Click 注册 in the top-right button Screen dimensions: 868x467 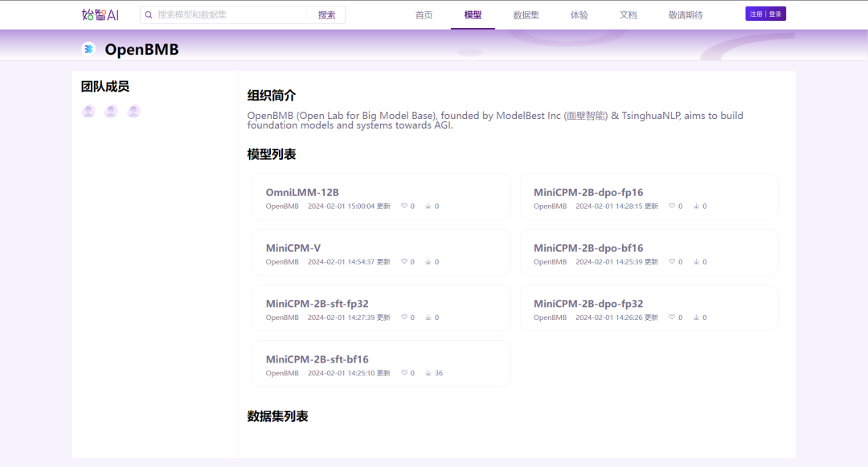tap(756, 14)
